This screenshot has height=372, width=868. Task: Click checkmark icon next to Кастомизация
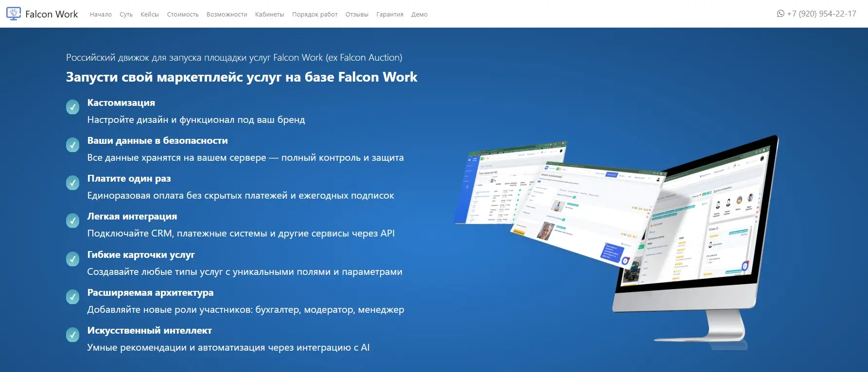pyautogui.click(x=73, y=107)
